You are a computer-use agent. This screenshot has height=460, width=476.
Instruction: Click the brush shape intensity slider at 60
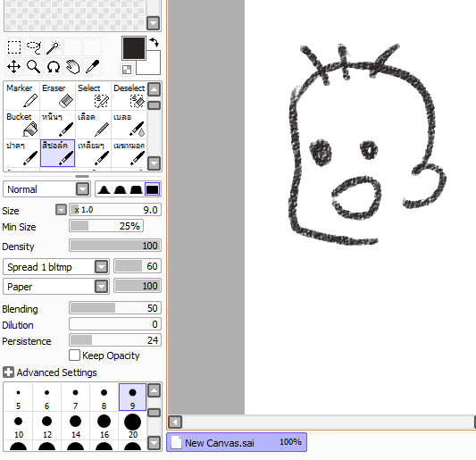coord(138,266)
